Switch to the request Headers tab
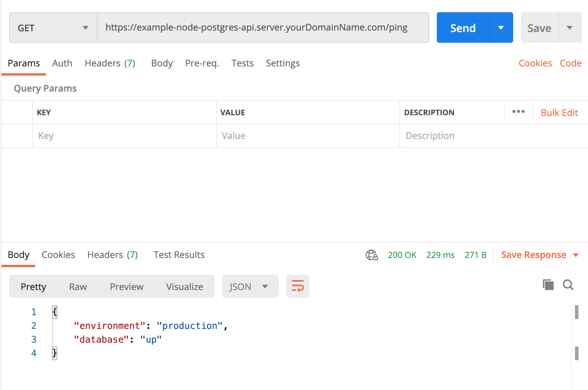 110,63
